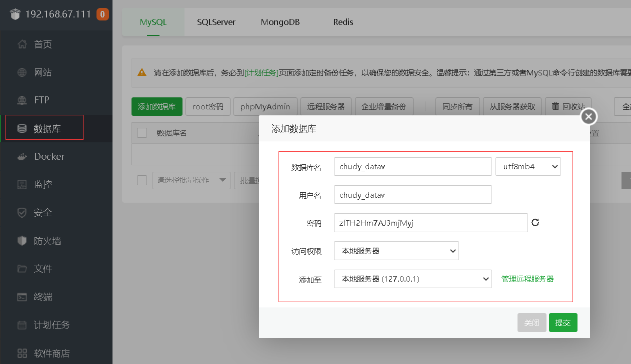Open the 监控 monitoring icon

point(22,184)
